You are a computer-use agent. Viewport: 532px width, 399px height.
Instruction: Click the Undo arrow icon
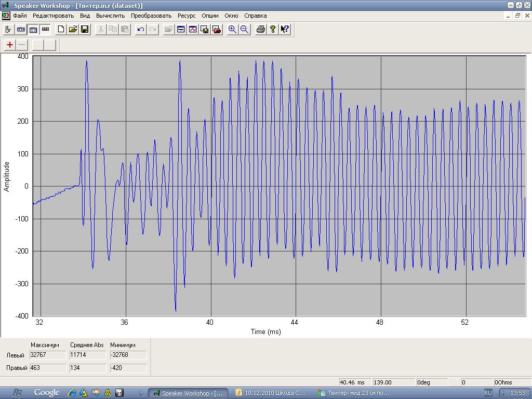click(140, 30)
